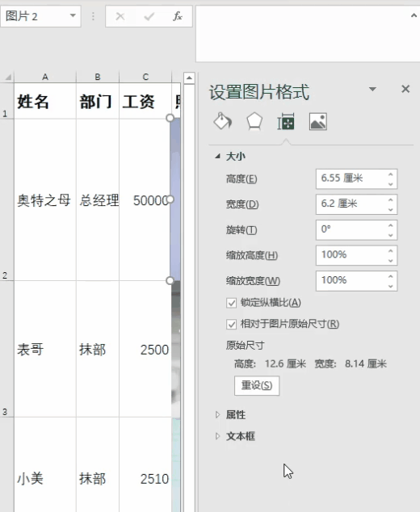Click the vertical scrollbar up arrow
The height and width of the screenshot is (512, 420).
pos(189,78)
